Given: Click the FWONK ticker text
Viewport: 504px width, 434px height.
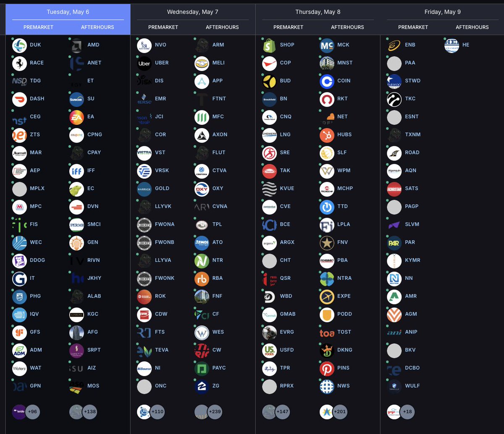Looking at the screenshot, I should click(165, 279).
